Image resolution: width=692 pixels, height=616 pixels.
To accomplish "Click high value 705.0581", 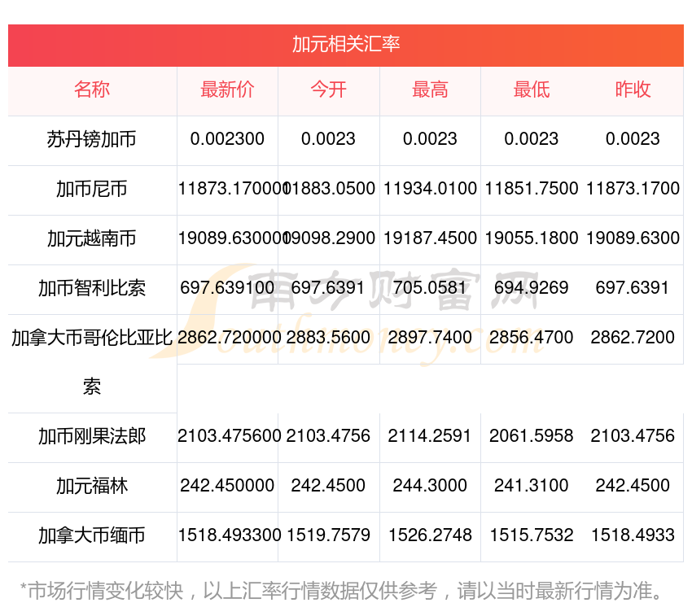I will (430, 288).
